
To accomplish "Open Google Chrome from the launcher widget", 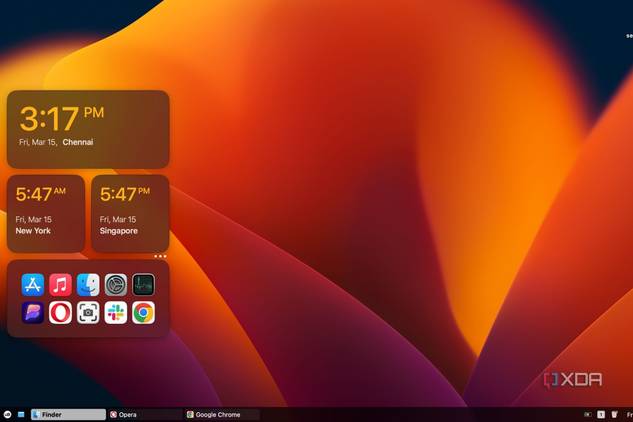I will tap(143, 313).
